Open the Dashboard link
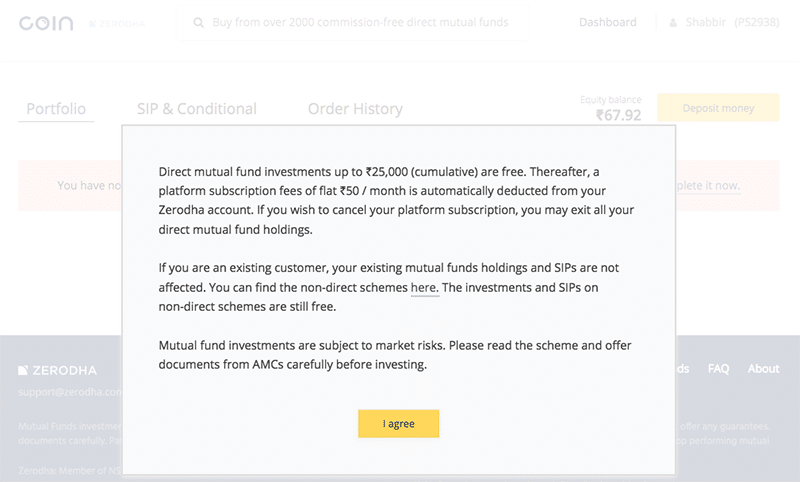The height and width of the screenshot is (482, 800). [x=608, y=22]
